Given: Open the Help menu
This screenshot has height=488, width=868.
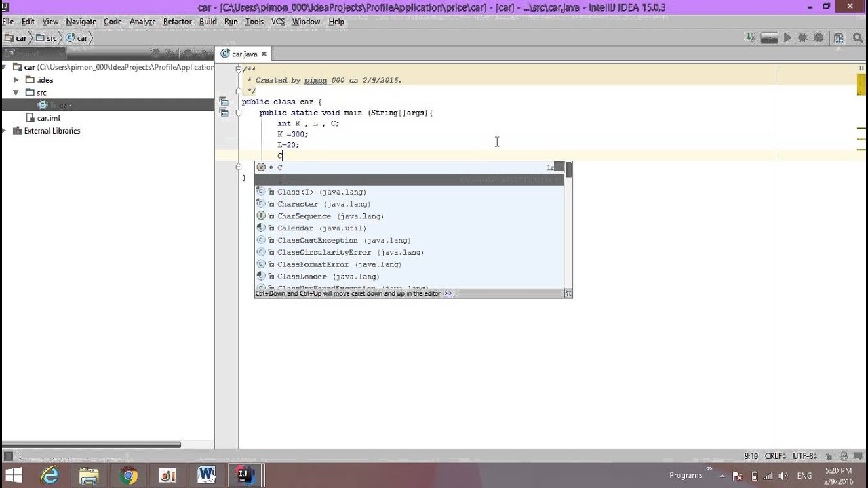Looking at the screenshot, I should [336, 22].
